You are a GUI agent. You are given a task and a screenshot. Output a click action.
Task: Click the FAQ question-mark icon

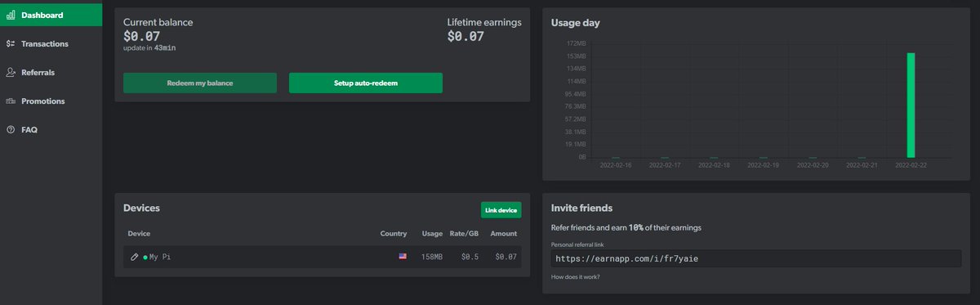coord(11,129)
